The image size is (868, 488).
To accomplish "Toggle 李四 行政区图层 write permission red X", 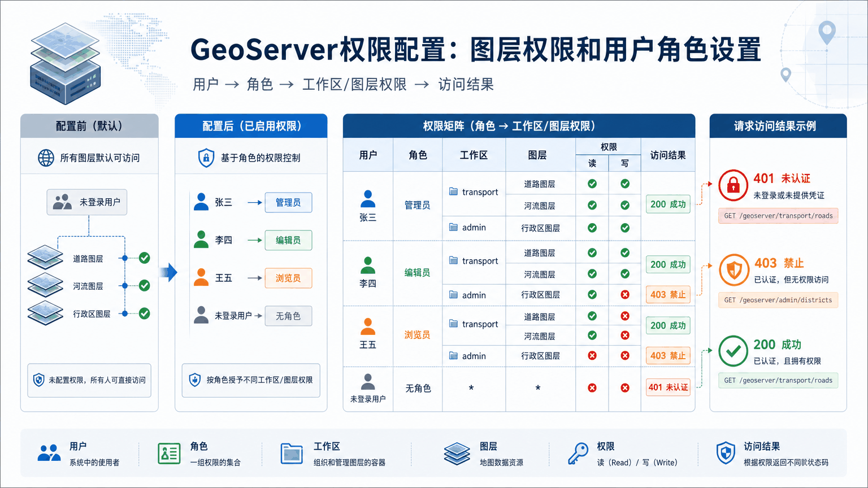I will 625,294.
